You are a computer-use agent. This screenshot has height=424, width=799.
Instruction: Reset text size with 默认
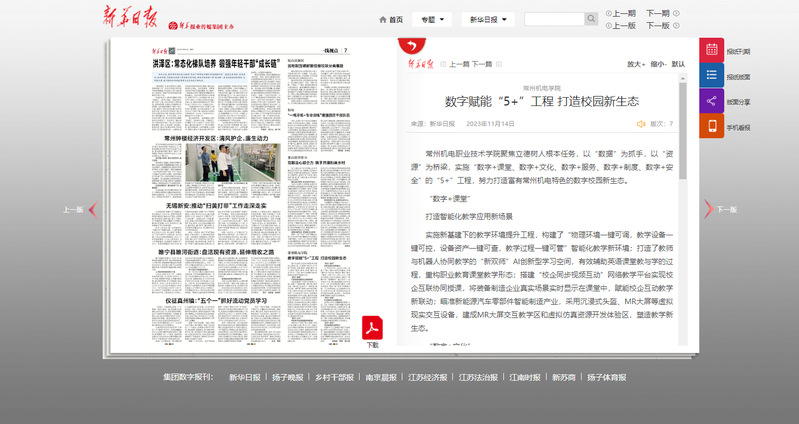678,64
